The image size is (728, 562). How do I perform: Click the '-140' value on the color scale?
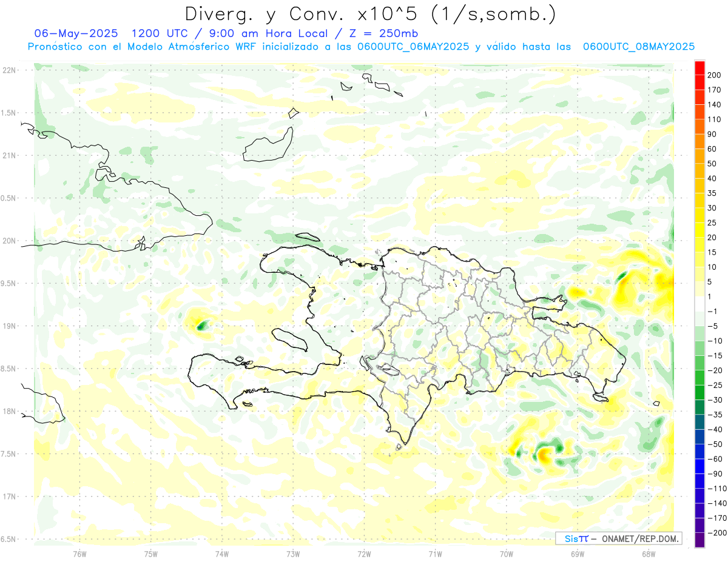716,503
